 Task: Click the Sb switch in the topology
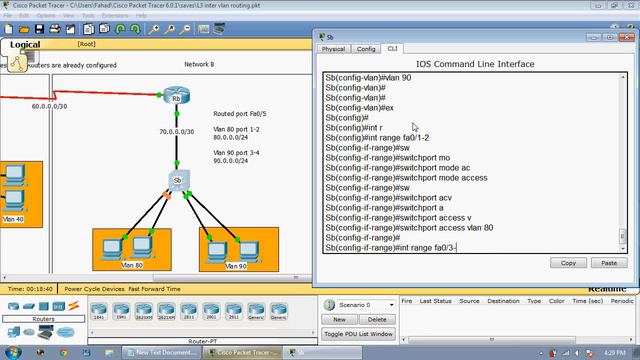178,180
